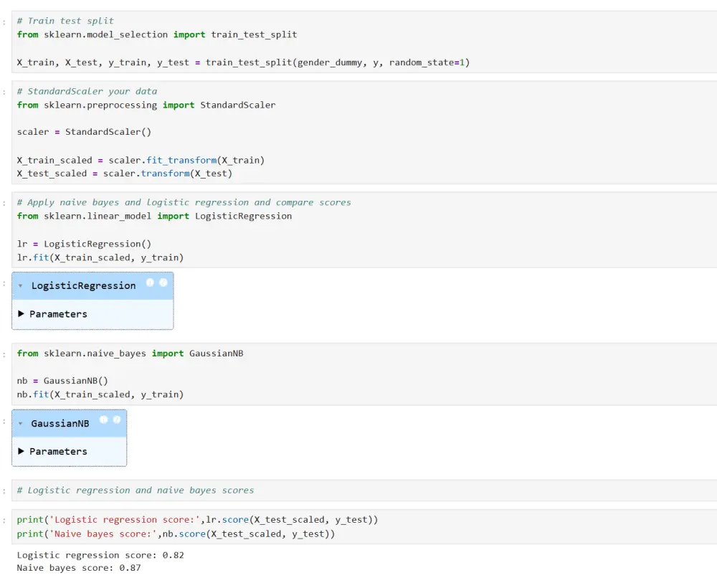Image resolution: width=717 pixels, height=588 pixels.
Task: Click the prompt beside the StandardScaler cell
Action: click(5, 92)
